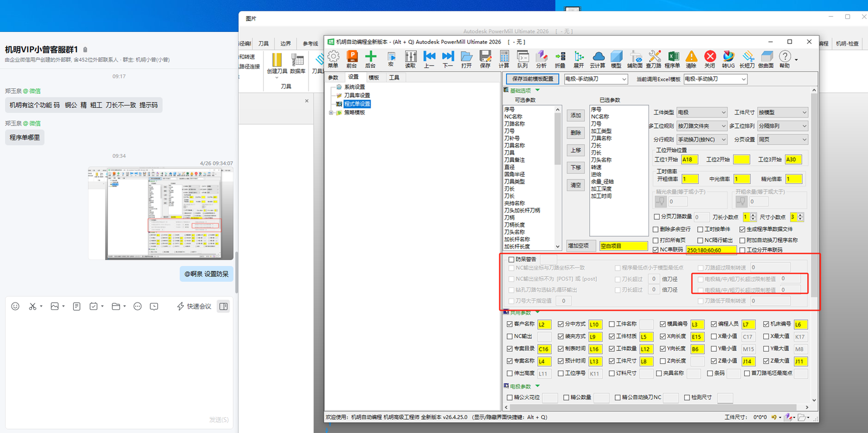This screenshot has height=433, width=868.
Task: Enable the 防呆警告 checkbox
Action: click(512, 260)
